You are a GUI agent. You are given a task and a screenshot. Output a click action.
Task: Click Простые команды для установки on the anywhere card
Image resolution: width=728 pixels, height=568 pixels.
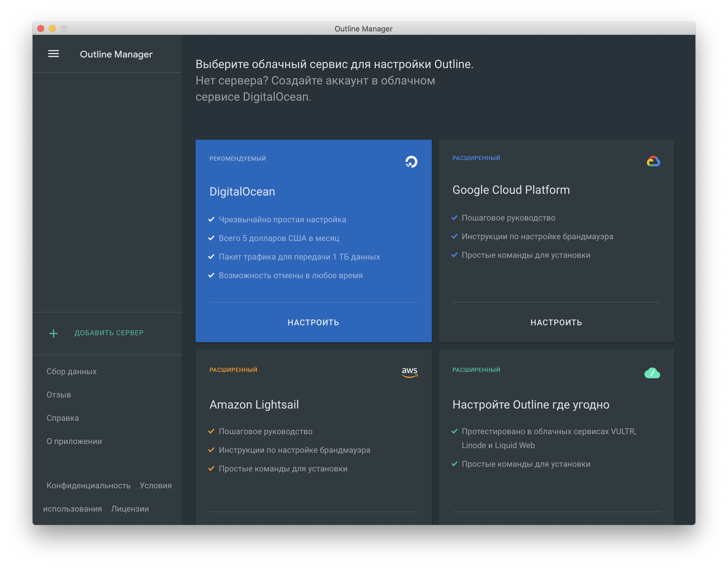(x=526, y=464)
